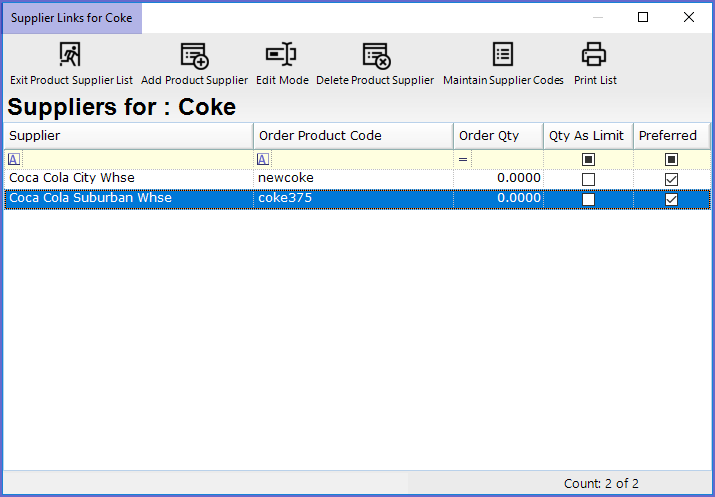715x497 pixels.
Task: Toggle the Preferred filter checkbox
Action: tap(671, 159)
